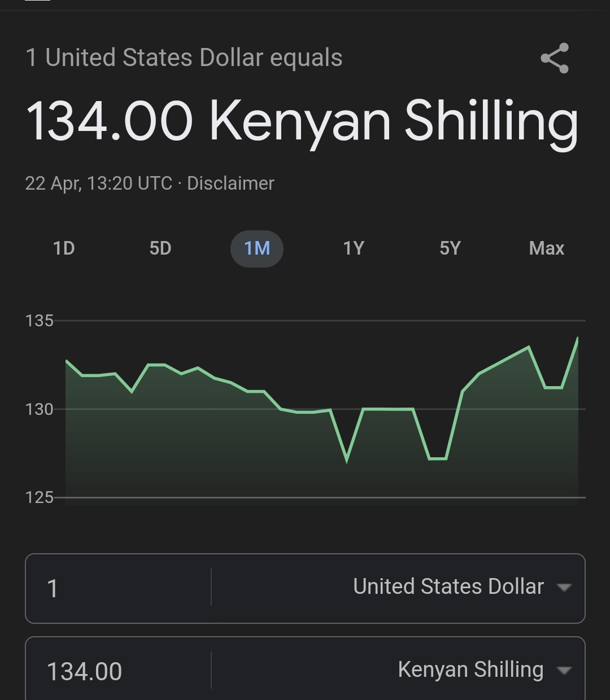Click the 130 axis label
Viewport: 610px width, 700px height.
click(39, 409)
